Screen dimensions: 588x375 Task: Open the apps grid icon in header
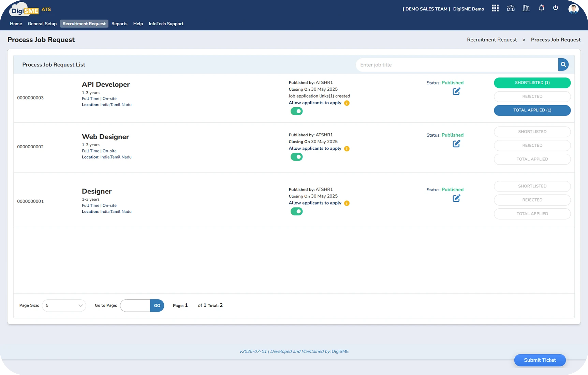coord(495,8)
